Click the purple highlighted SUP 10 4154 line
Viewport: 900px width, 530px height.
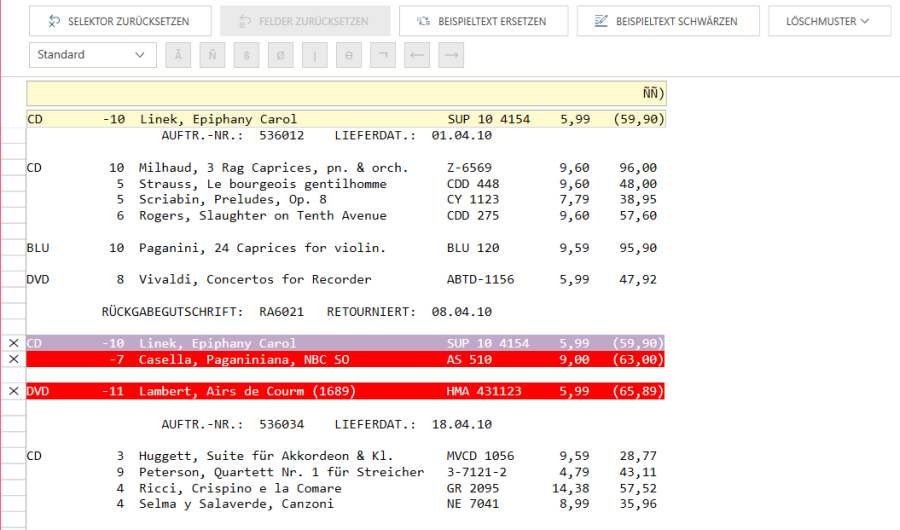click(346, 343)
